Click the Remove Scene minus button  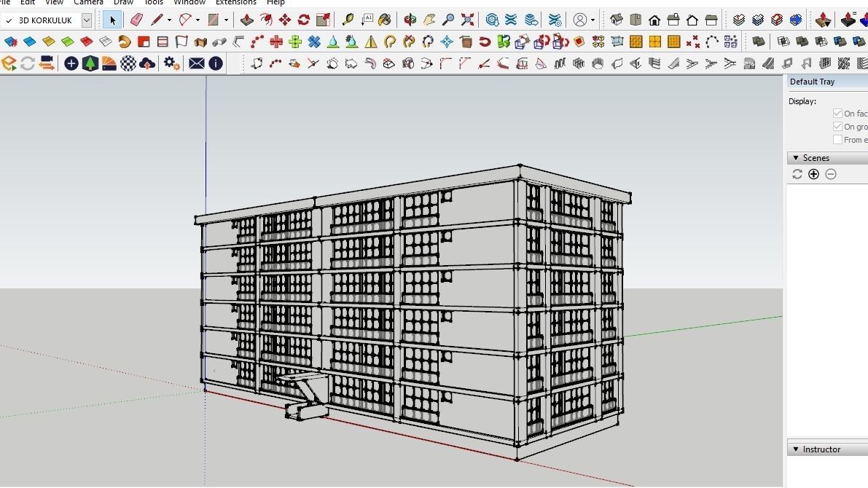pos(831,174)
